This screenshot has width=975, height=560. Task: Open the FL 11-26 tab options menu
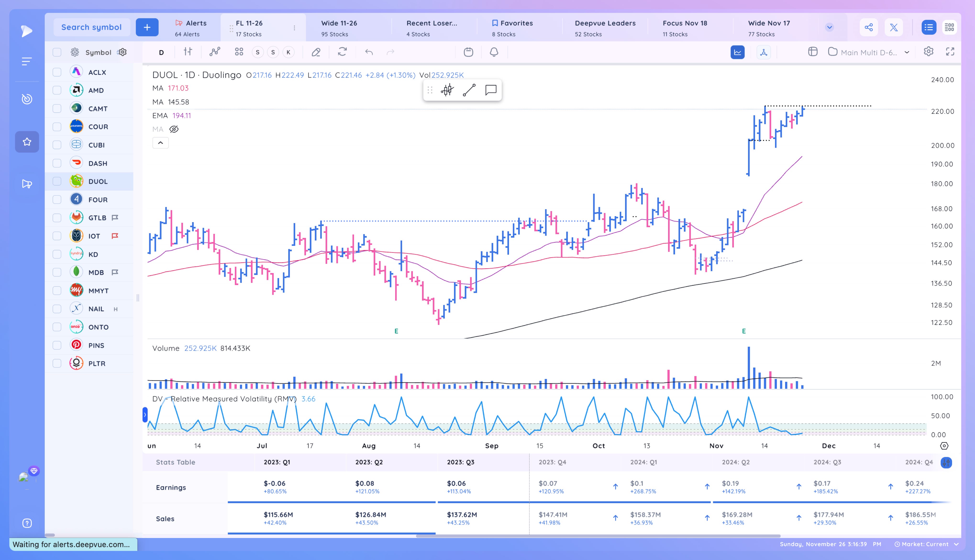(294, 28)
